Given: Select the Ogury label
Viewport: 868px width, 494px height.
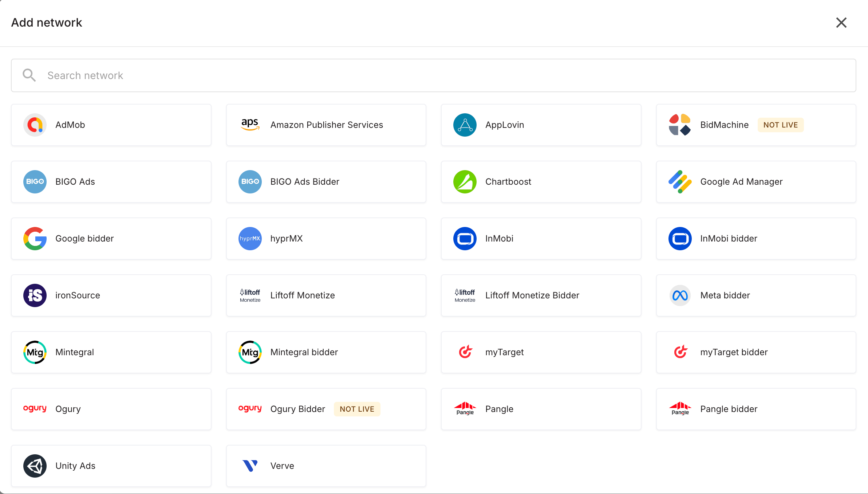Looking at the screenshot, I should coord(68,409).
